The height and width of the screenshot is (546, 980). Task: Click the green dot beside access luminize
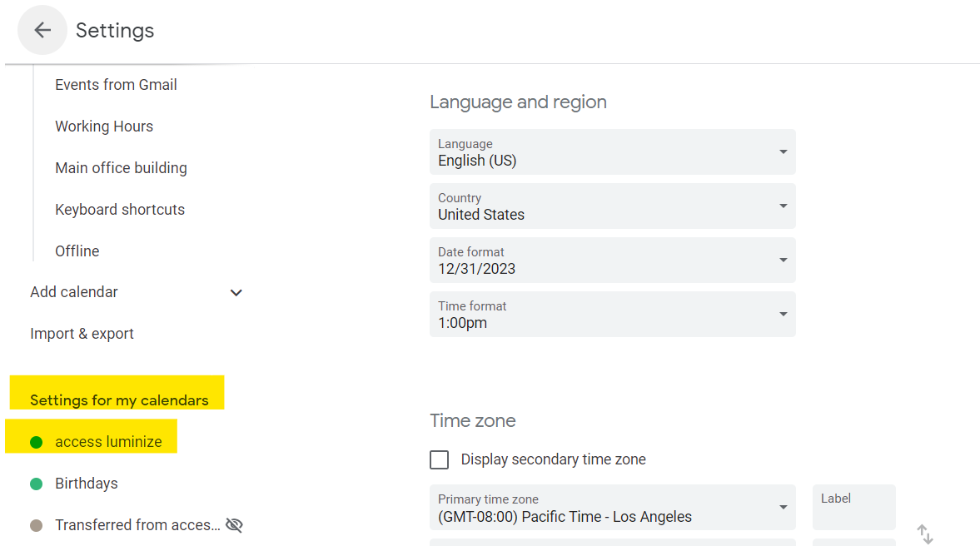click(37, 442)
